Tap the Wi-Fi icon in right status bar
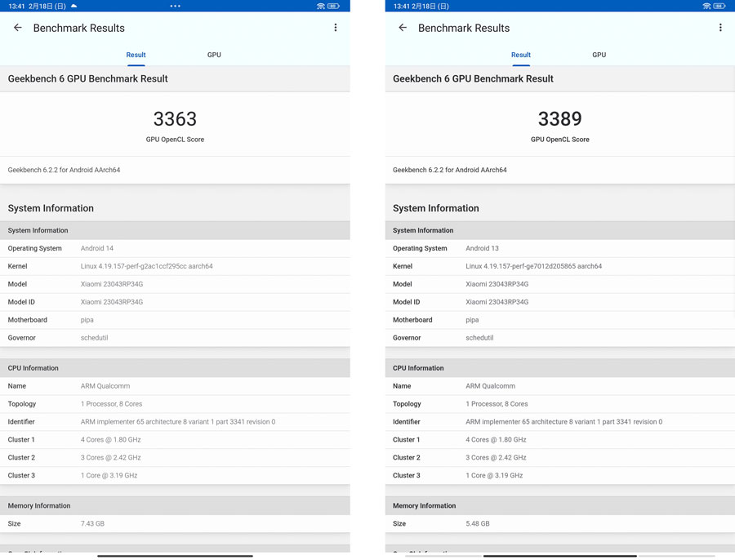Screen dimensions: 735x560 click(x=706, y=6)
